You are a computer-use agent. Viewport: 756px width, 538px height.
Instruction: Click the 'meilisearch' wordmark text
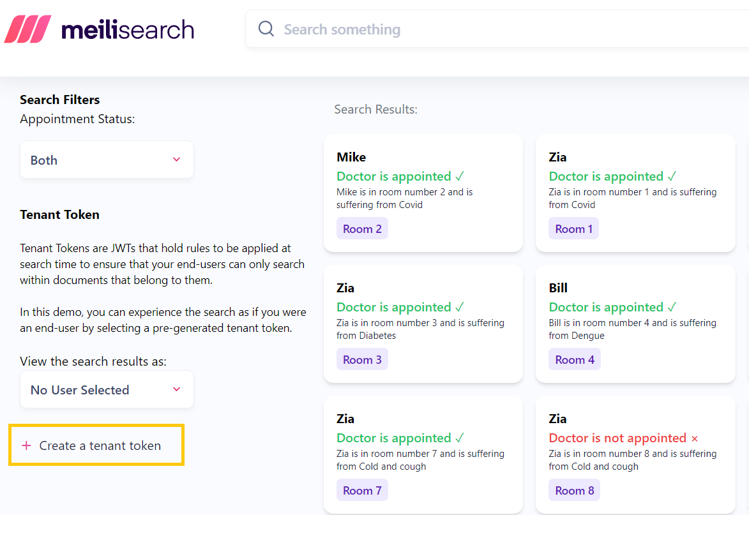click(x=128, y=30)
